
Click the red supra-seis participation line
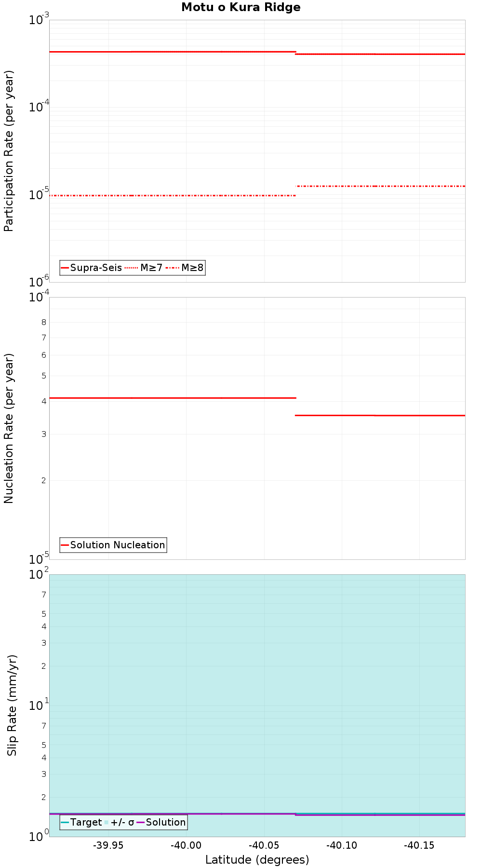173,52
